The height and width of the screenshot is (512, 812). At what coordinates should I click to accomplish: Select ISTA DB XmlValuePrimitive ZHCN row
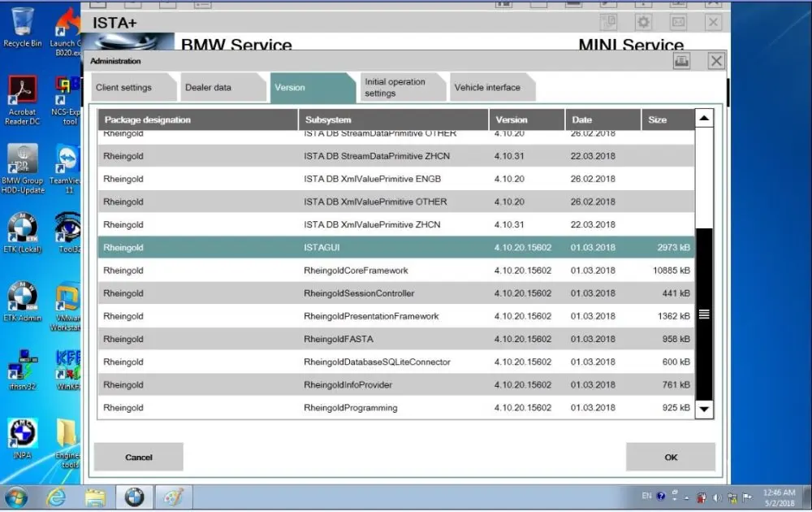click(396, 224)
